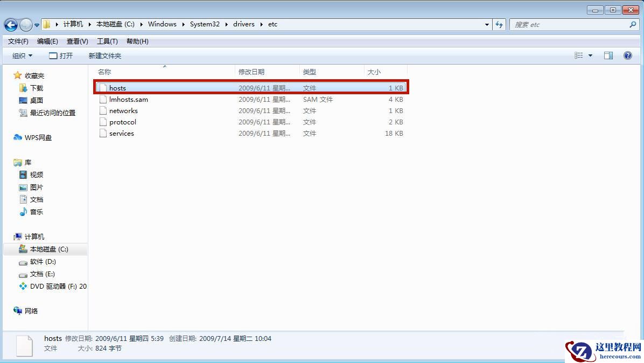Open the views dropdown arrow
This screenshot has height=363, width=644.
tap(590, 55)
